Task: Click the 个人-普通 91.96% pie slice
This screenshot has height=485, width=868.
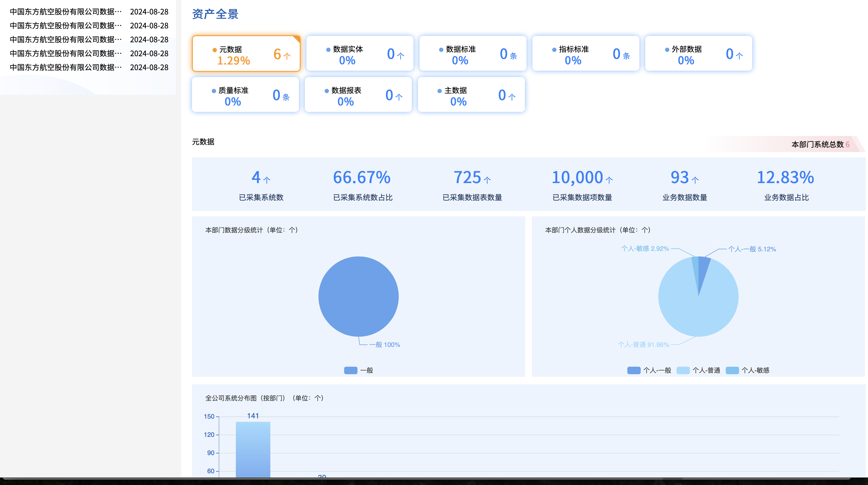Action: tap(698, 314)
